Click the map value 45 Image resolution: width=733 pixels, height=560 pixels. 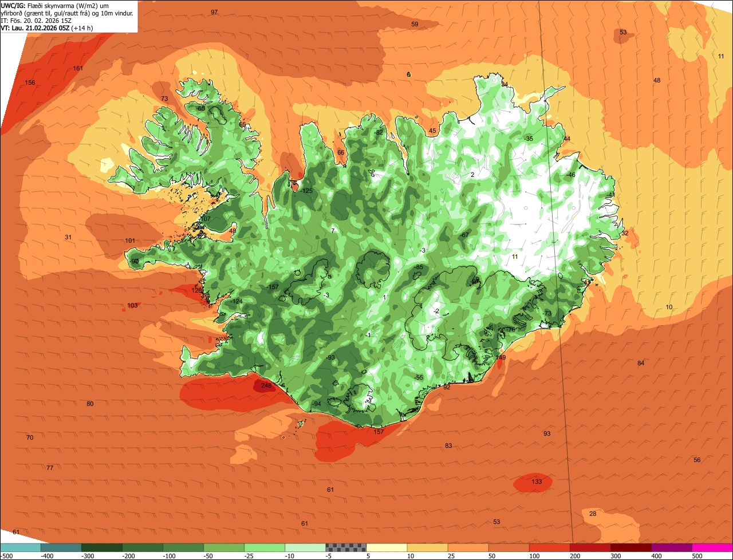(432, 131)
